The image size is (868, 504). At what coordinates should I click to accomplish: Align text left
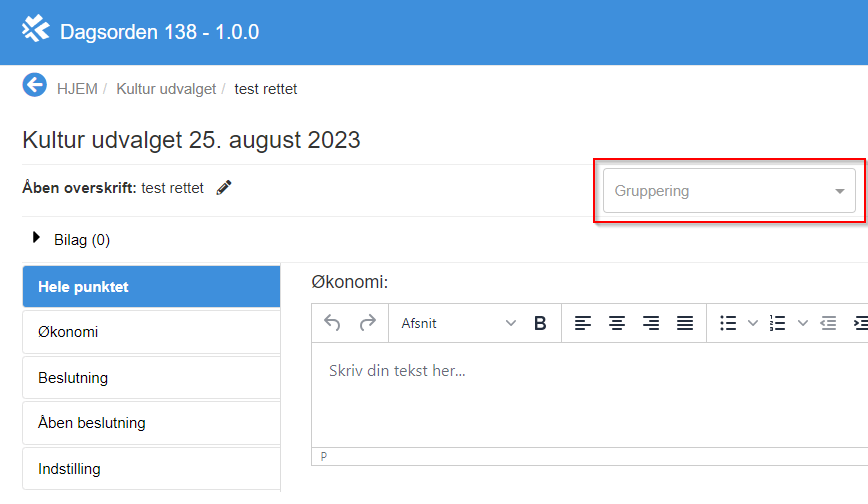click(582, 323)
